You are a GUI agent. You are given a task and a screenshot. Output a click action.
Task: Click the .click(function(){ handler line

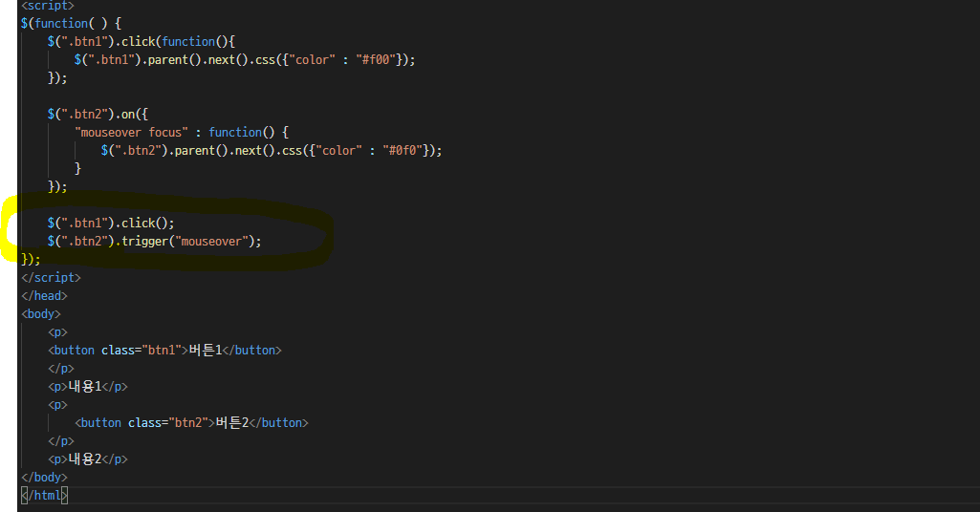coord(142,42)
